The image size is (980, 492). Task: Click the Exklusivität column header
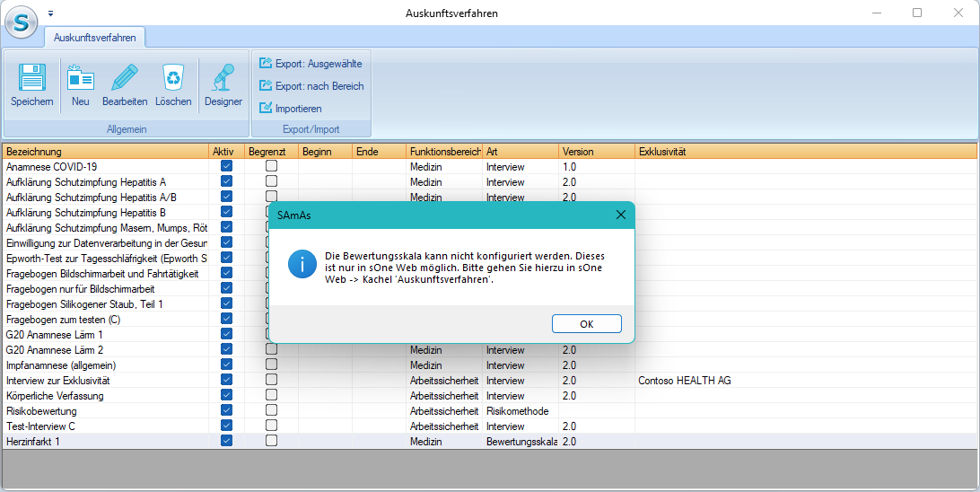pos(806,152)
